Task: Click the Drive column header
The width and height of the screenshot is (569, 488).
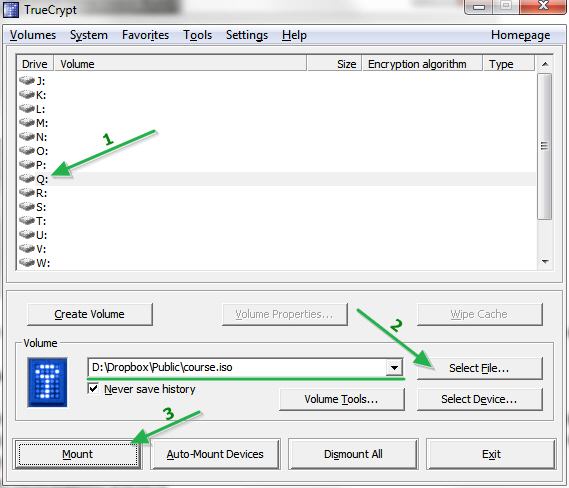Action: tap(35, 64)
